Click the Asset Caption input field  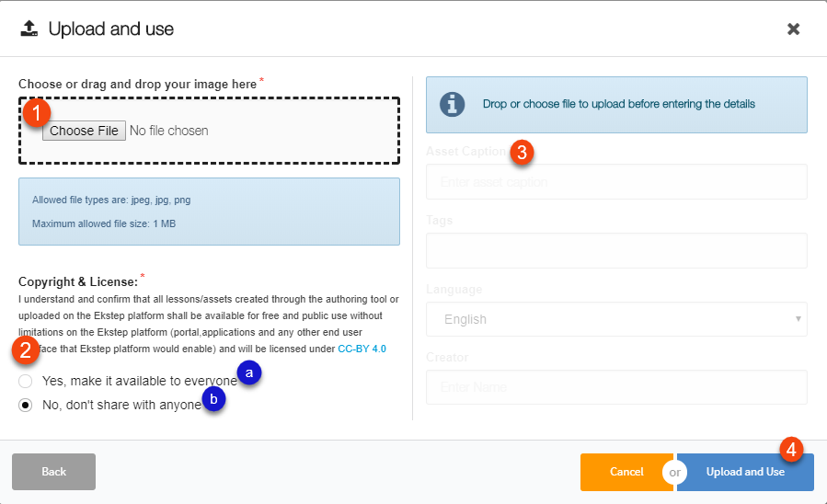coord(616,182)
